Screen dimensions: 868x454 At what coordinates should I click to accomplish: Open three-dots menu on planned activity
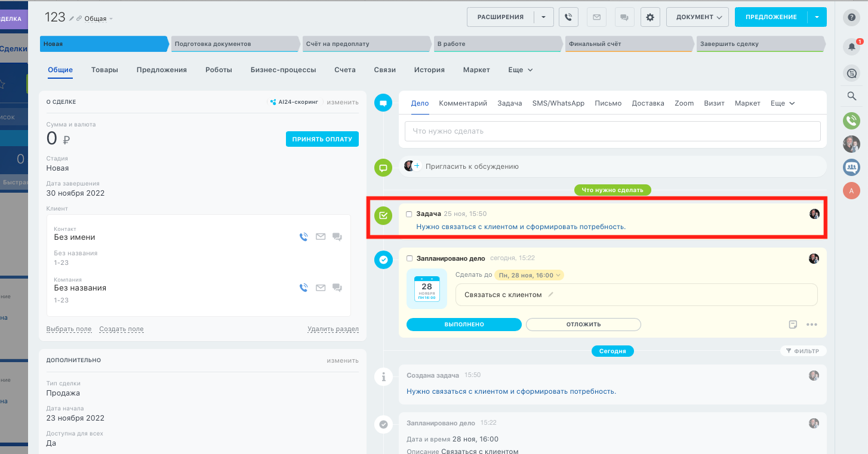click(x=811, y=325)
